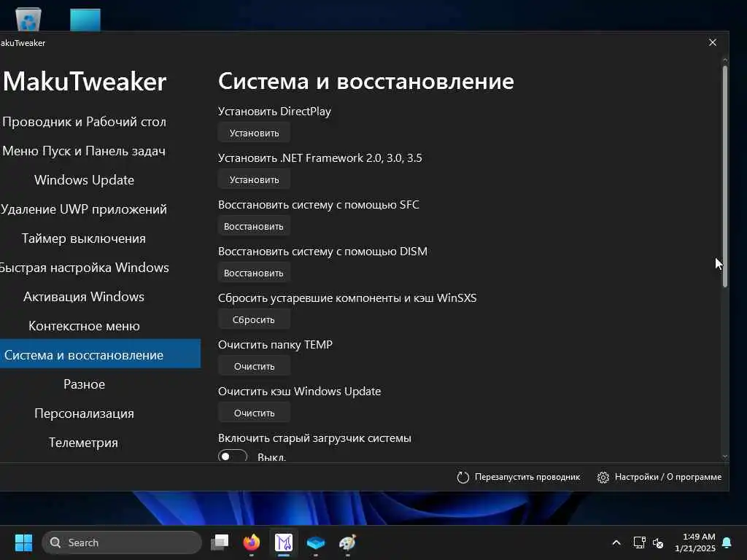Click Сбросить for WinSXS cache

(255, 319)
